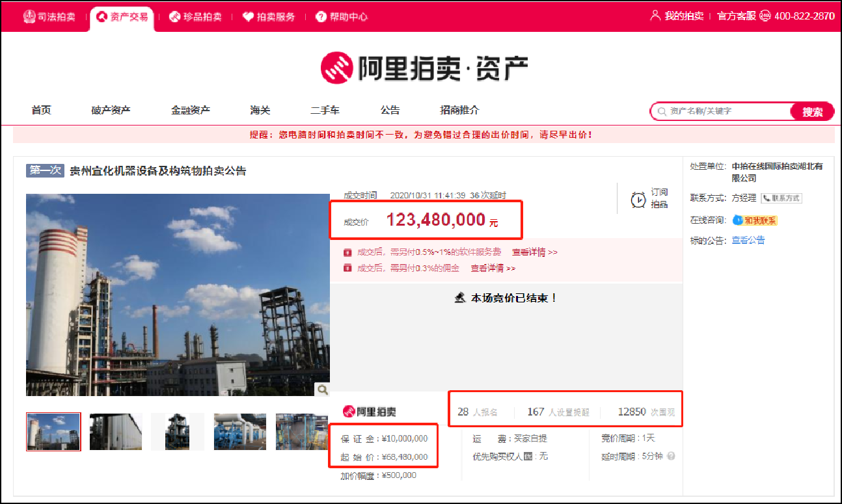Open the 我的拍卖 link

tap(684, 16)
